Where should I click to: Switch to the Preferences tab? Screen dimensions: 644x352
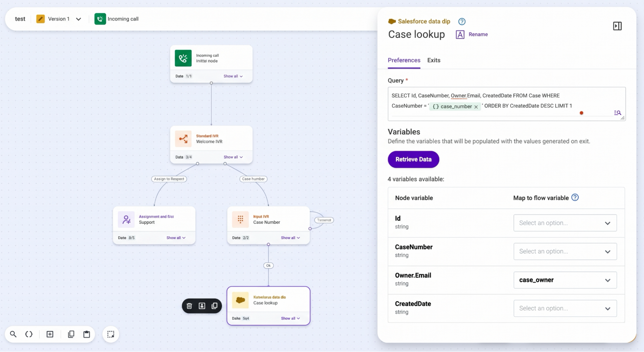[404, 60]
